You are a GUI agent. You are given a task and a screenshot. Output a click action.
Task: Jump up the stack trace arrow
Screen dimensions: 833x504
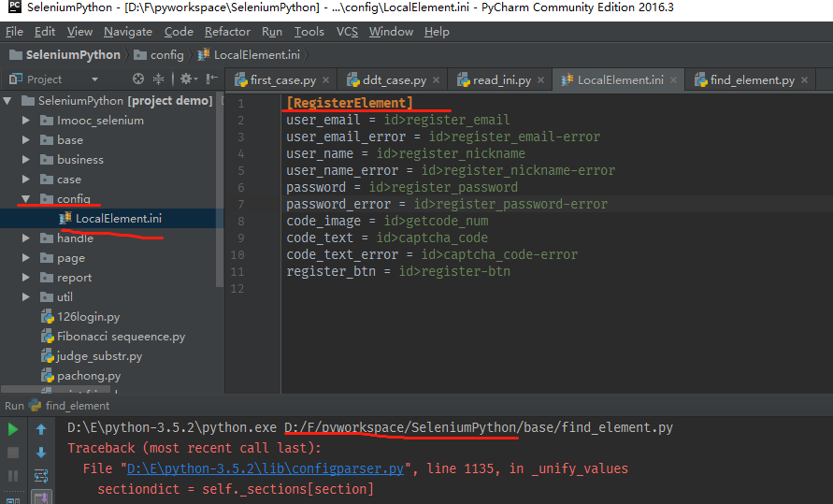pos(41,429)
